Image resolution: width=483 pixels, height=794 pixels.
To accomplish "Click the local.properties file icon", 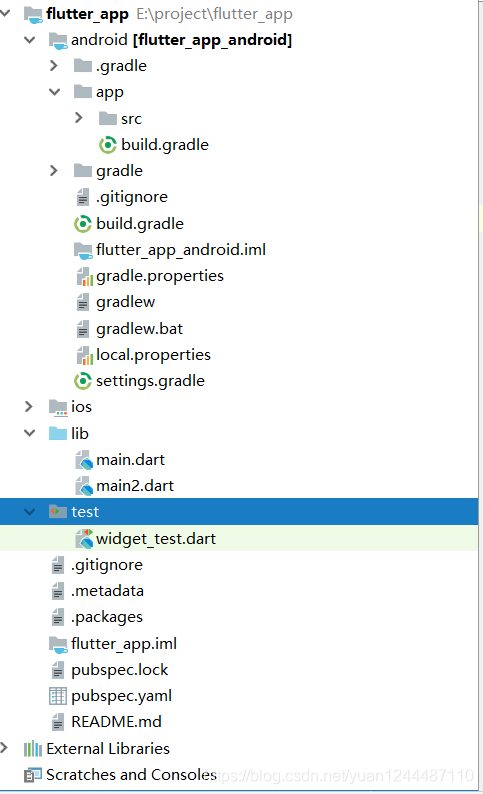I will pyautogui.click(x=84, y=355).
